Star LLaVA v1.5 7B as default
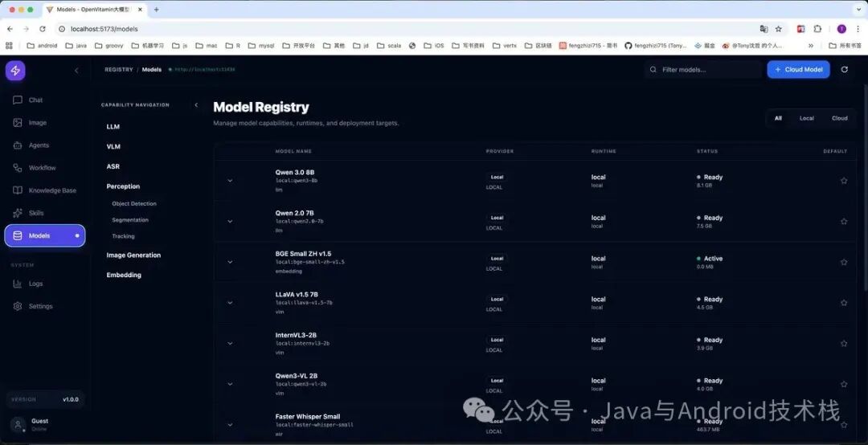 click(844, 303)
